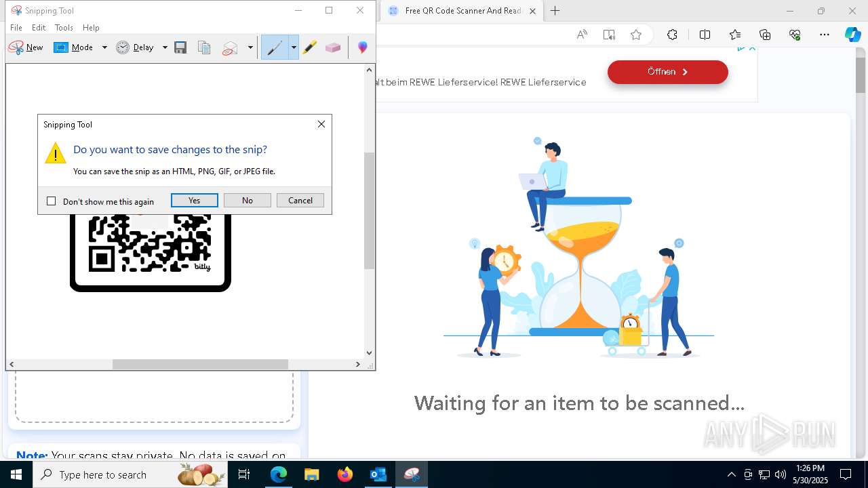Show hidden system tray icons

[x=732, y=474]
